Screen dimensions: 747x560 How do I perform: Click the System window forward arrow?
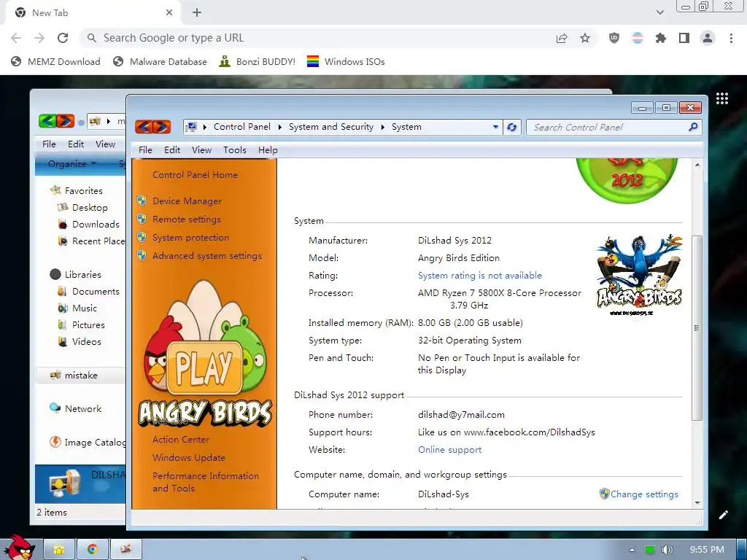coord(162,127)
